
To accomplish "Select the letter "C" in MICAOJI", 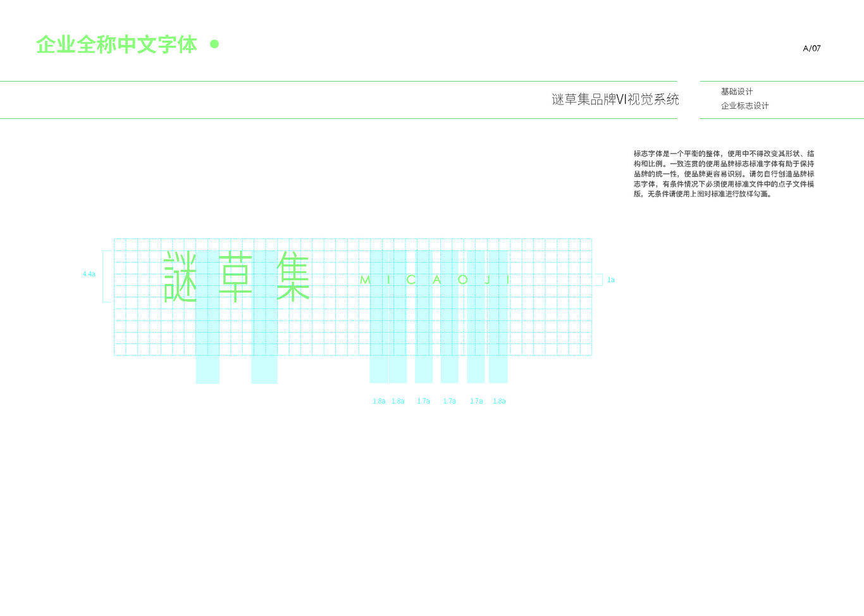I will [411, 280].
